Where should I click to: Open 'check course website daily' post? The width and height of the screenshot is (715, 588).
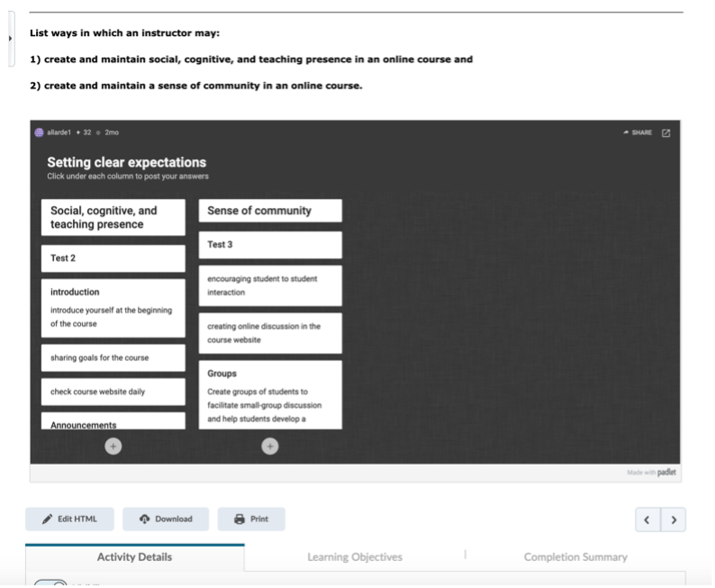click(x=113, y=392)
